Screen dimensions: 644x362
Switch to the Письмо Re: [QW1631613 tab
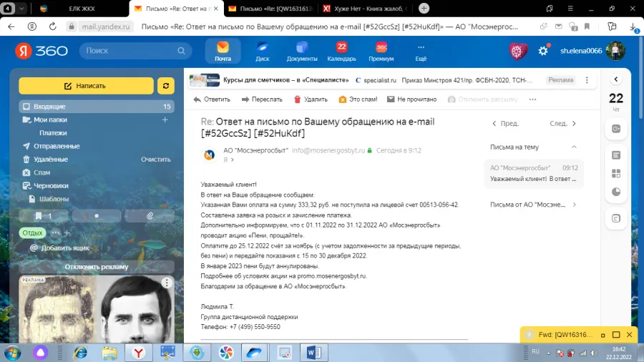coord(270,9)
